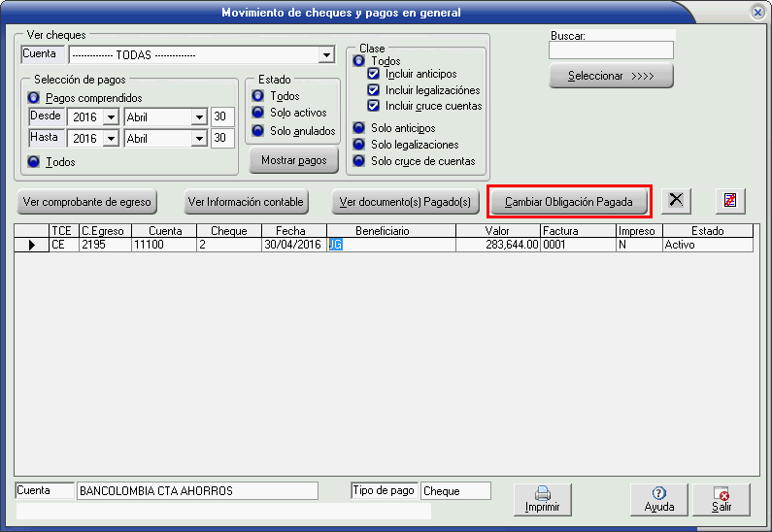Click the Beneficiario column header

(x=383, y=231)
